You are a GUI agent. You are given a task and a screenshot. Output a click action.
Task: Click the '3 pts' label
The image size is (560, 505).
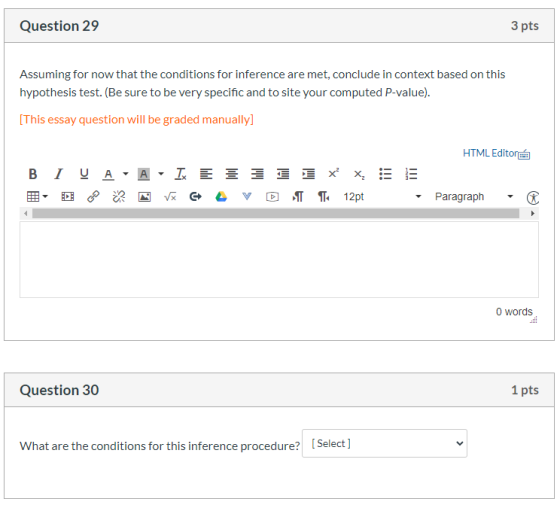[525, 26]
